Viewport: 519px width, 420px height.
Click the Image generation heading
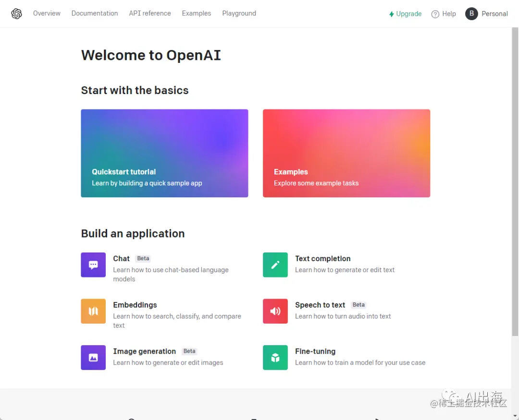pyautogui.click(x=144, y=351)
